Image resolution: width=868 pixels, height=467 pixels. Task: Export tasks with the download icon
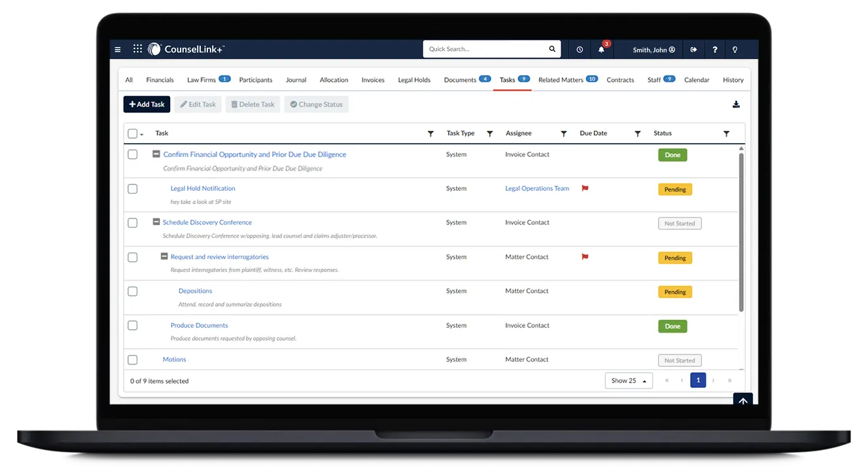point(736,103)
